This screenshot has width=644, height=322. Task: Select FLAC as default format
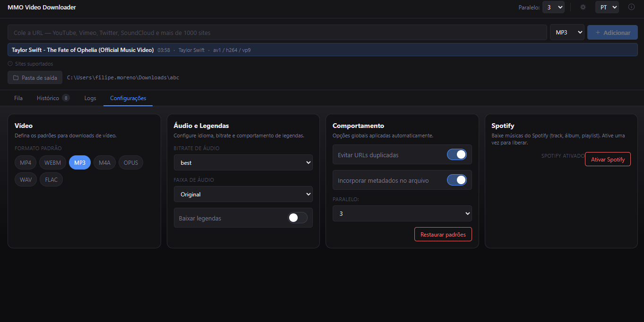[x=51, y=180]
